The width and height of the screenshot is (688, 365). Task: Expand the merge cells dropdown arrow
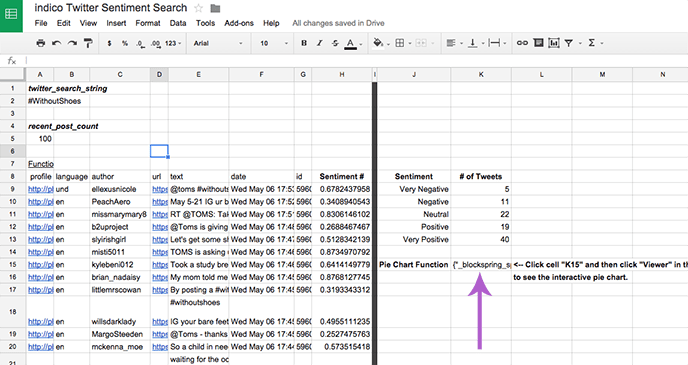coord(433,43)
